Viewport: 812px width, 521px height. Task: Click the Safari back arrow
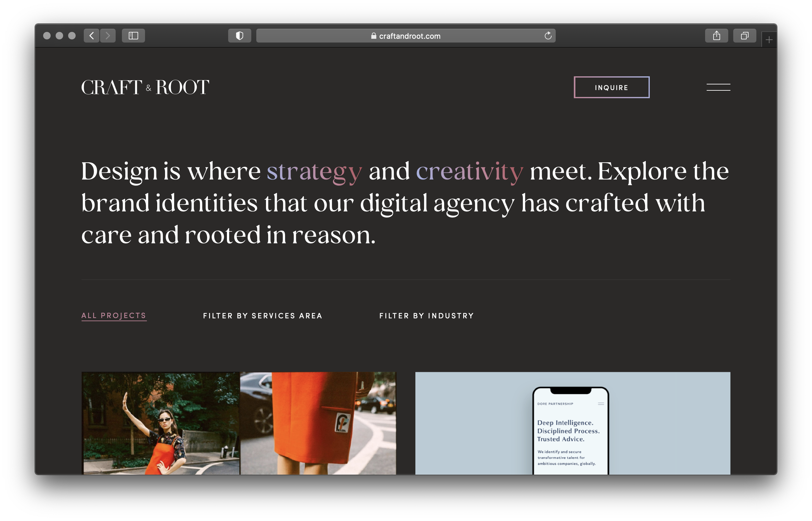(x=91, y=36)
